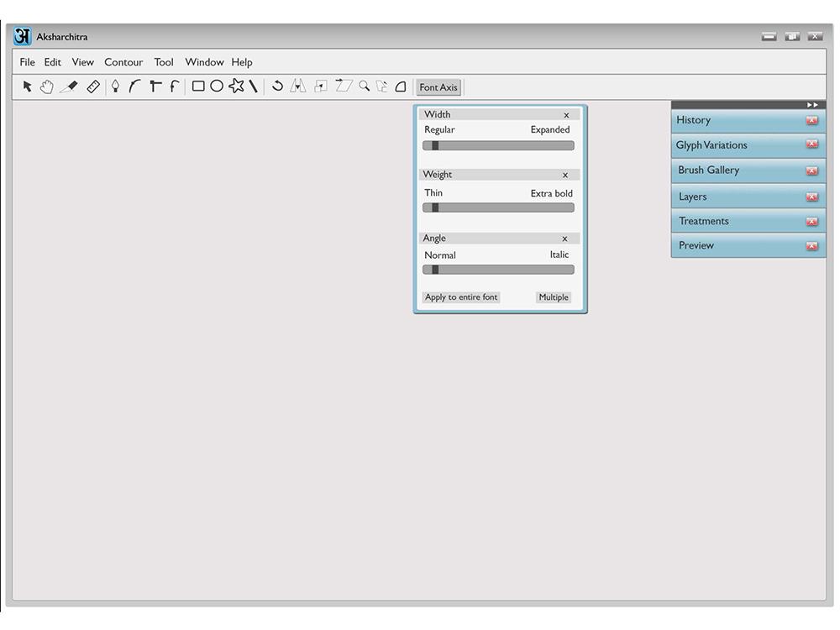This screenshot has width=840, height=630.
Task: Click the 'Expanded' width label
Action: (x=550, y=129)
